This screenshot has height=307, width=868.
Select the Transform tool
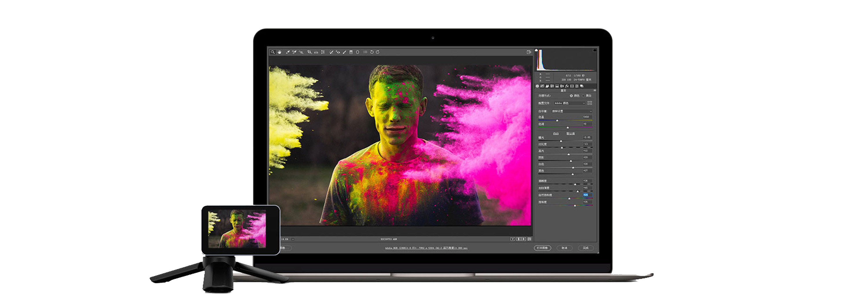[x=323, y=52]
